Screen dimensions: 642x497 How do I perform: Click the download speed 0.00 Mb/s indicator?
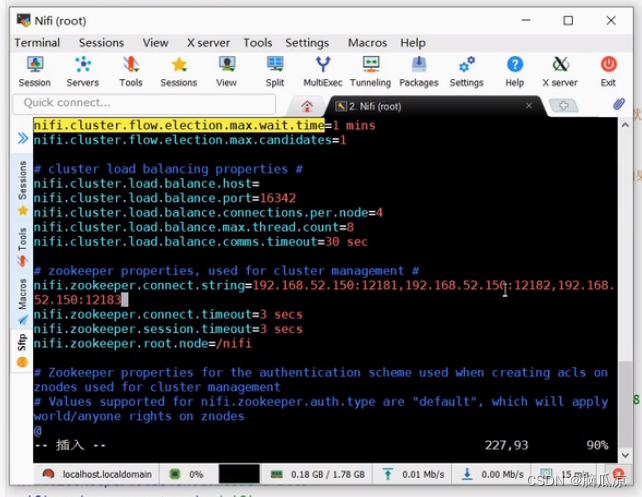(x=493, y=474)
